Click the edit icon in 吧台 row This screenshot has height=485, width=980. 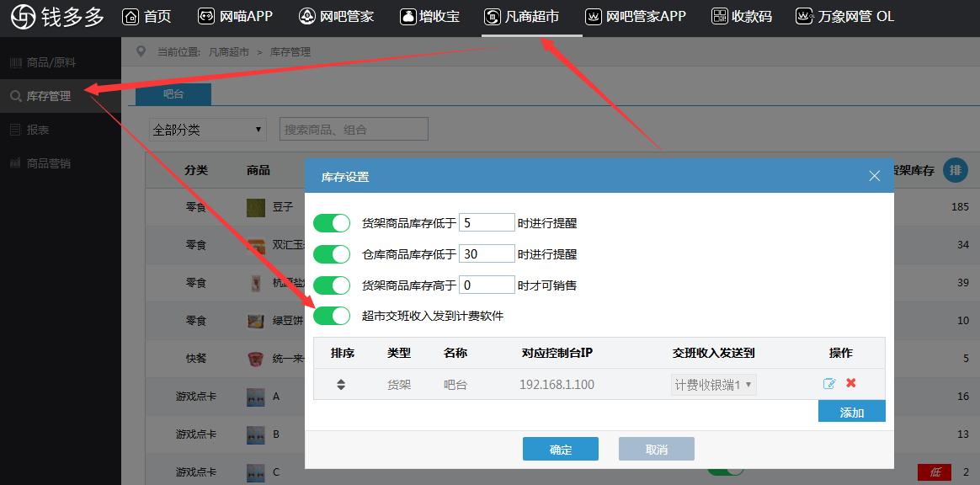coord(829,384)
